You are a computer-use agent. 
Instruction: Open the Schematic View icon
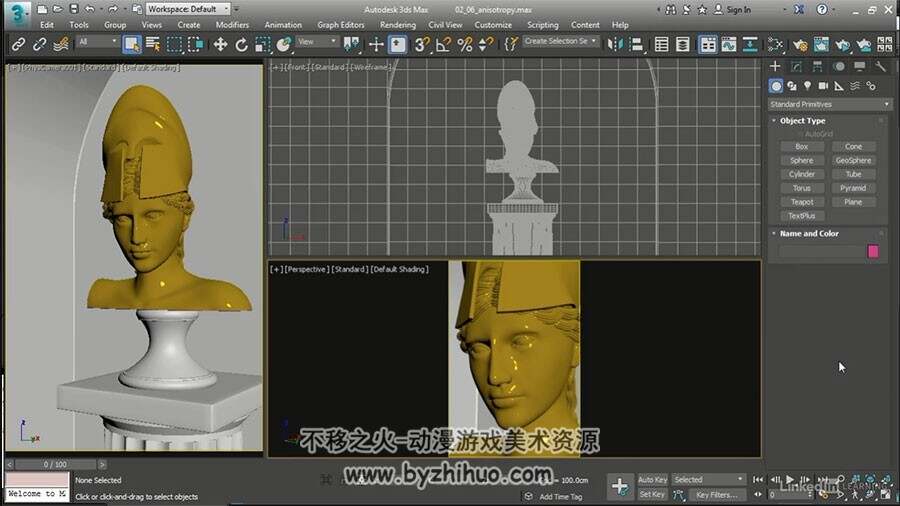(750, 44)
